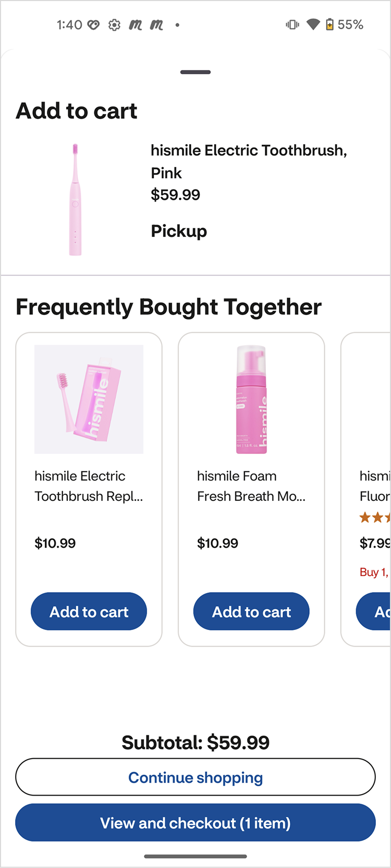Tap the red 'Buy 1' promo text
Viewport: 391px width, 868px height.
[374, 572]
